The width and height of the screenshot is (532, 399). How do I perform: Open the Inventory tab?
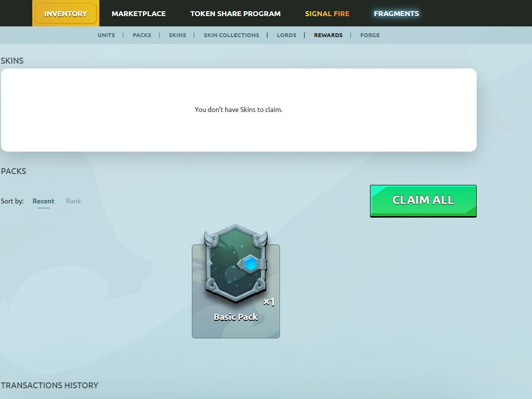66,14
